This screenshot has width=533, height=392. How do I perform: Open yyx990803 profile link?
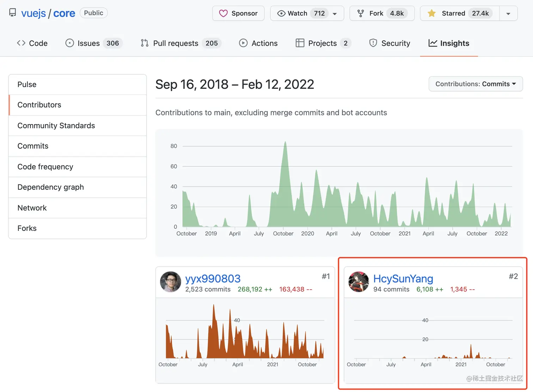(x=213, y=278)
